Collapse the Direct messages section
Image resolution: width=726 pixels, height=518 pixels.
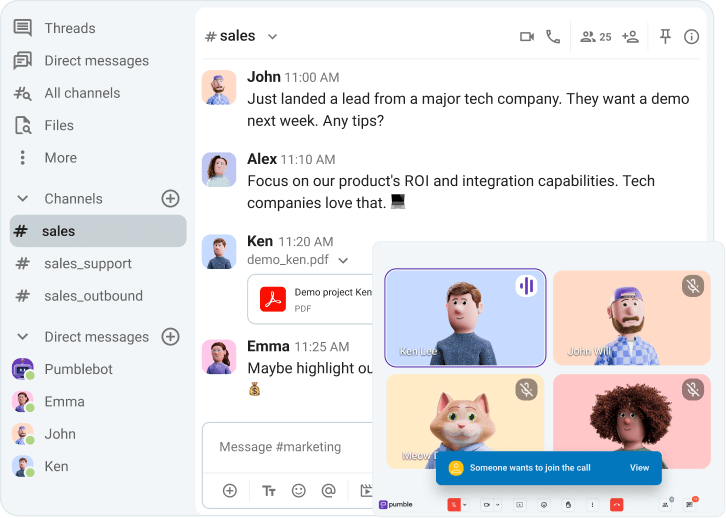pyautogui.click(x=23, y=337)
